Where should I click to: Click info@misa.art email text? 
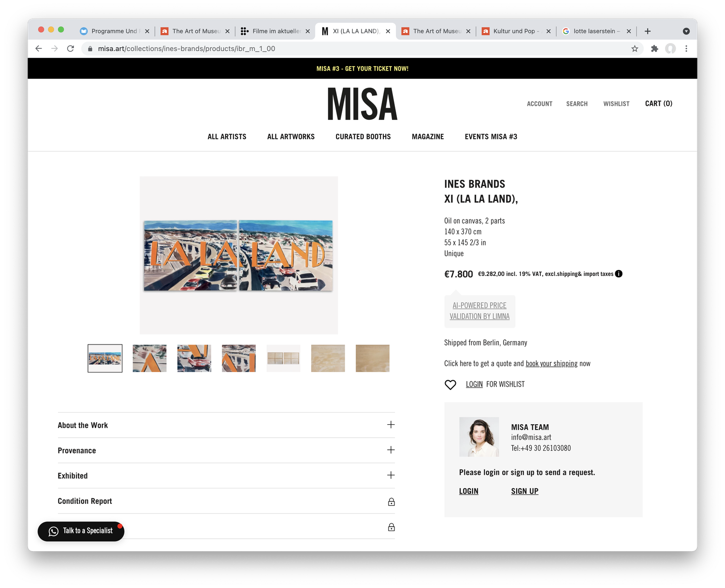tap(531, 437)
